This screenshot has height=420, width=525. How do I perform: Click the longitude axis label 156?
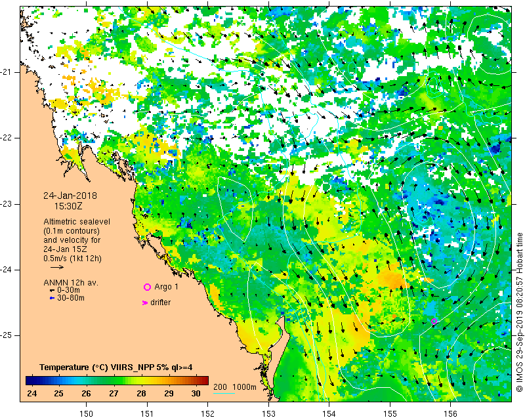point(450,414)
